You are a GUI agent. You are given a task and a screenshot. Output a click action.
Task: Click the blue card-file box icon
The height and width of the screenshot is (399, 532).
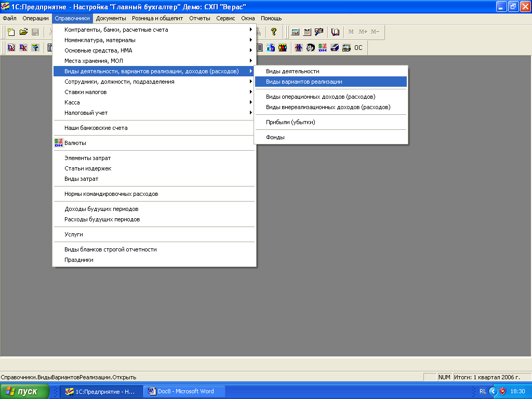click(335, 47)
